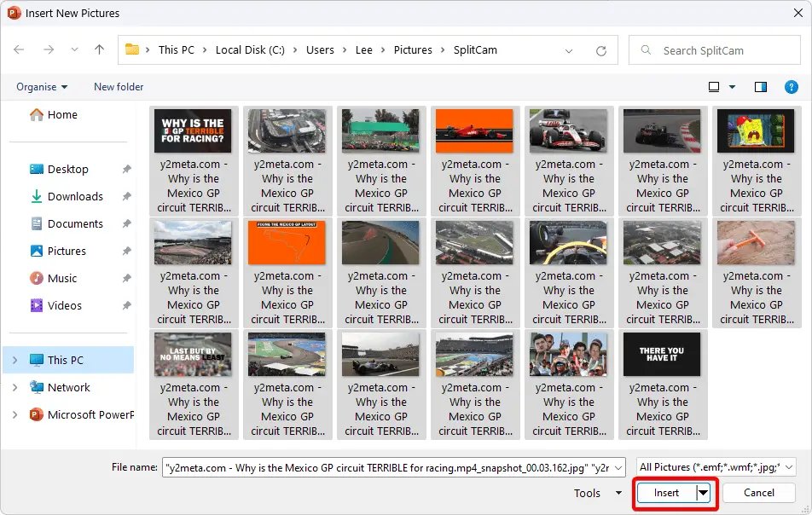Click the Up one level arrow
Viewport: 812px width, 515px height.
pos(100,50)
